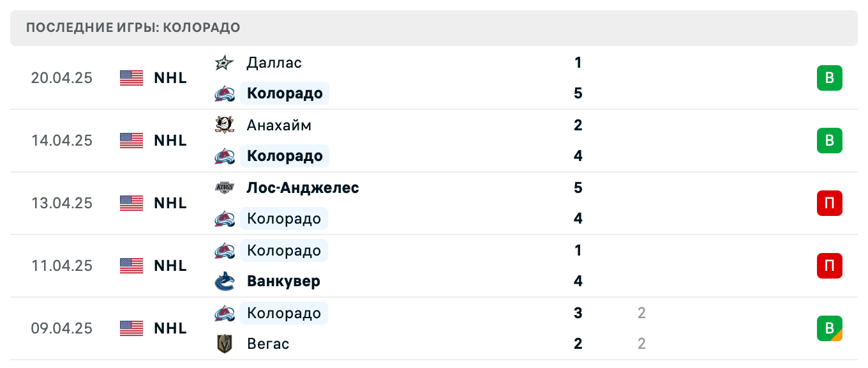Click USA flag in the 14.04.25 row
868x368 pixels.
131,141
